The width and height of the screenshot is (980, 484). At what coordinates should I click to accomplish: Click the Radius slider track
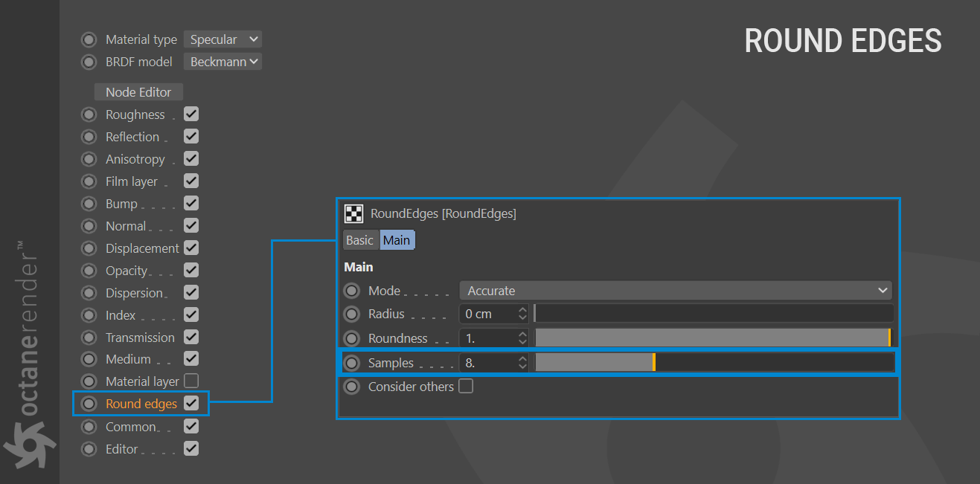point(714,314)
